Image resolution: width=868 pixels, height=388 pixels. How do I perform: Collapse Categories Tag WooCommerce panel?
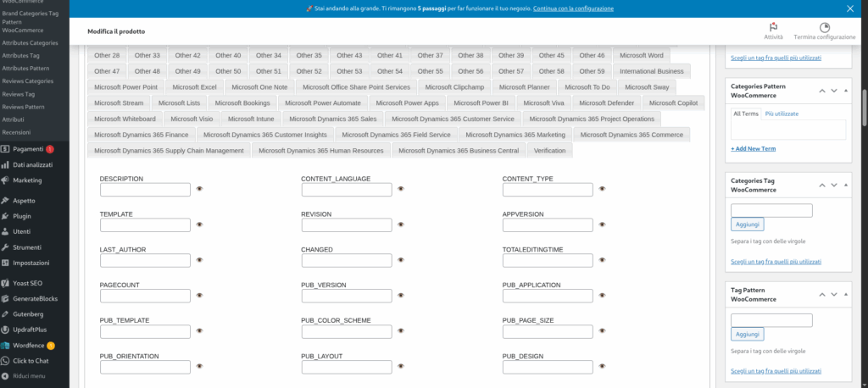[845, 185]
